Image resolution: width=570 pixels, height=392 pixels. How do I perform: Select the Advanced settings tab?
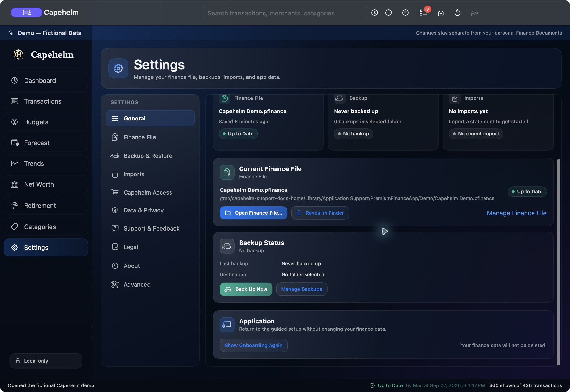pos(150,284)
